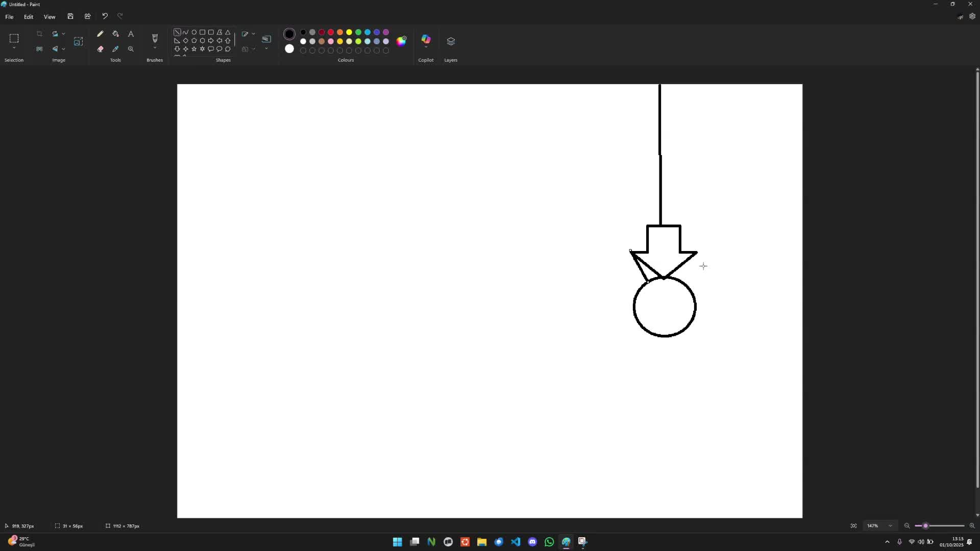Click the Copilot button

click(x=426, y=39)
